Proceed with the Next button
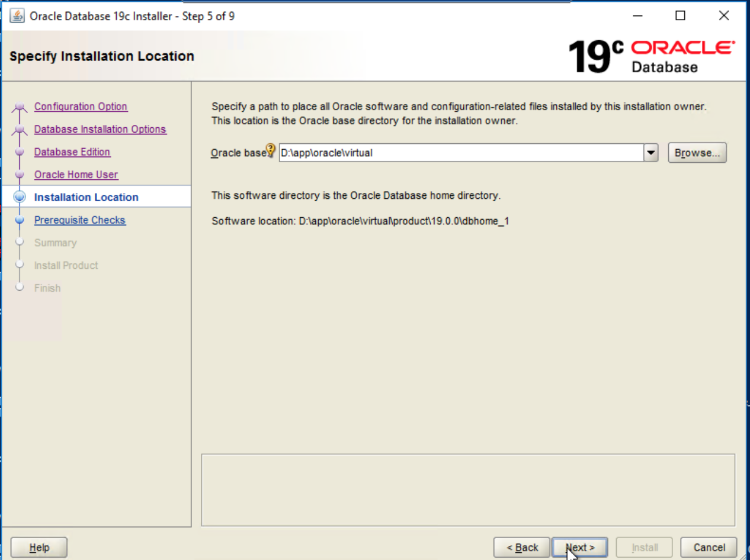Image resolution: width=750 pixels, height=560 pixels. point(580,548)
